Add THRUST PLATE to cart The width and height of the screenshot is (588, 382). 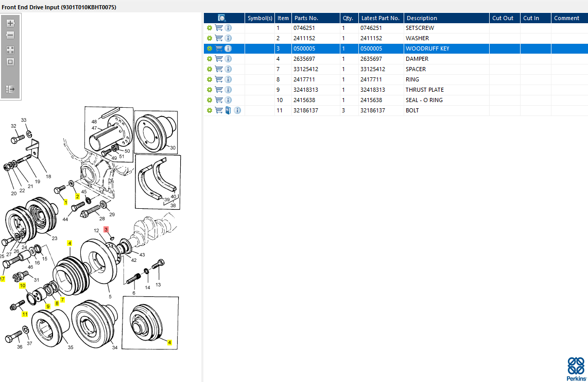pos(219,90)
